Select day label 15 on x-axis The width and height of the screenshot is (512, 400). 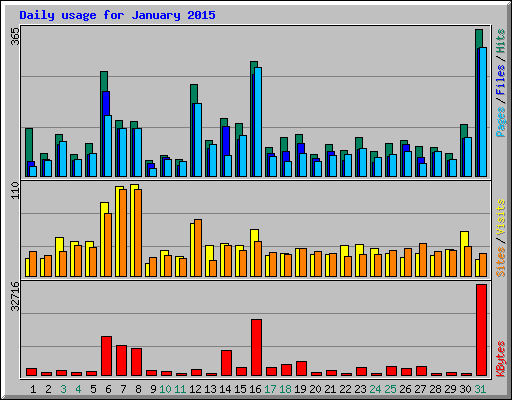point(240,389)
